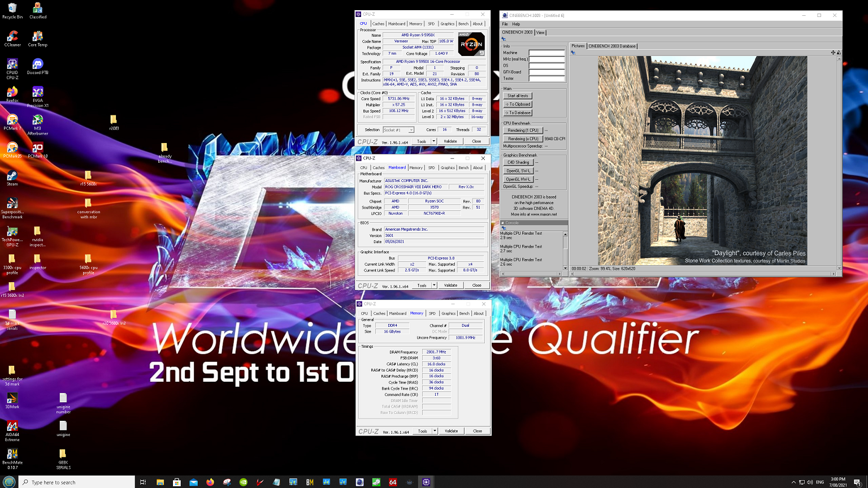Click the GFX-Board input field
Screen dimensions: 868x488
546,72
